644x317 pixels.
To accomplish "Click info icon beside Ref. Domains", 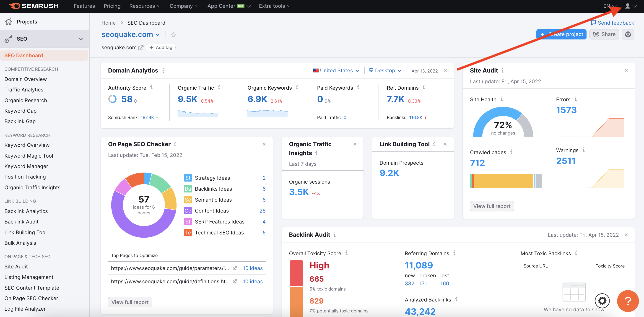I will 424,87.
